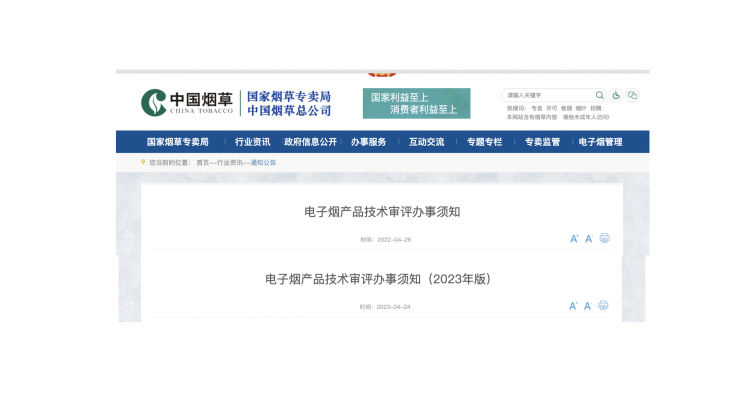
Task: Click hot search term 烟叶
Action: pyautogui.click(x=581, y=109)
